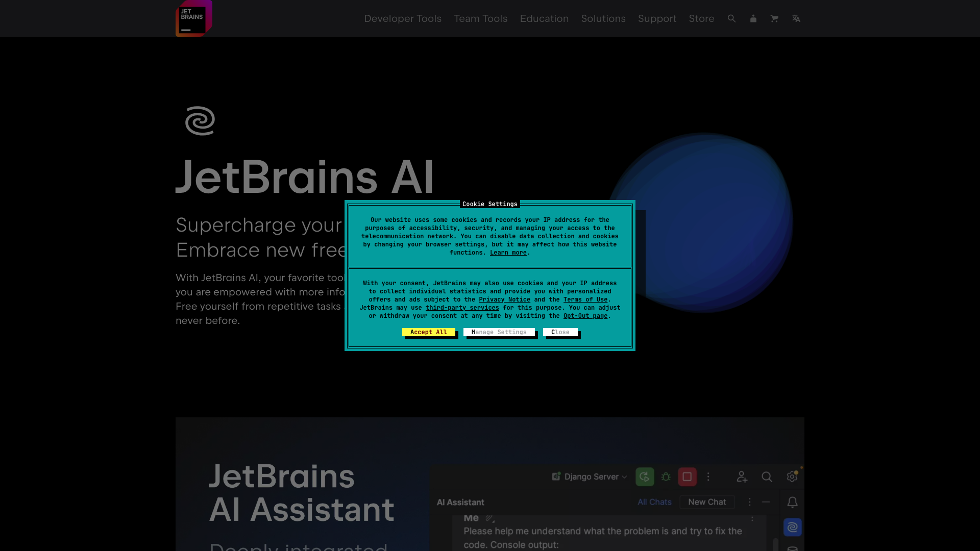Click the add collaborator person icon

(x=742, y=477)
